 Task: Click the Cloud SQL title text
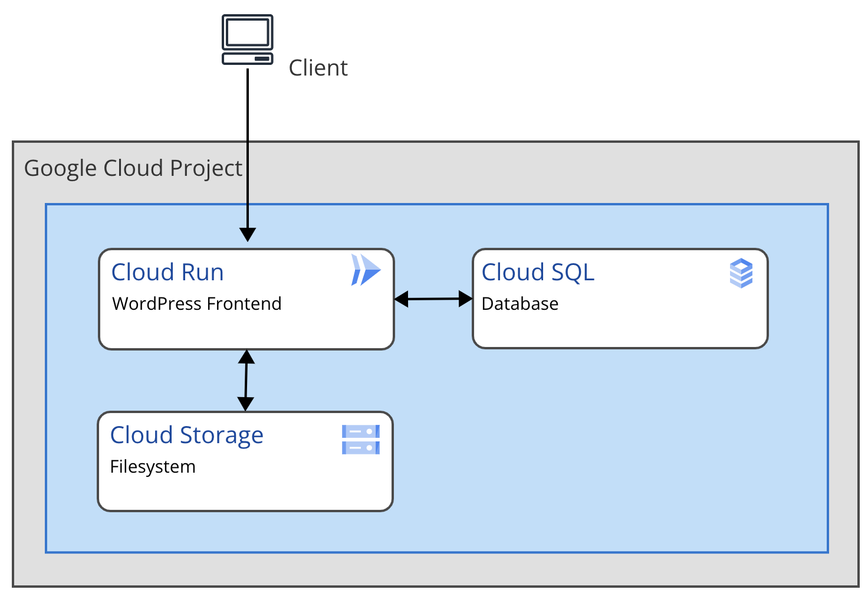tap(538, 272)
